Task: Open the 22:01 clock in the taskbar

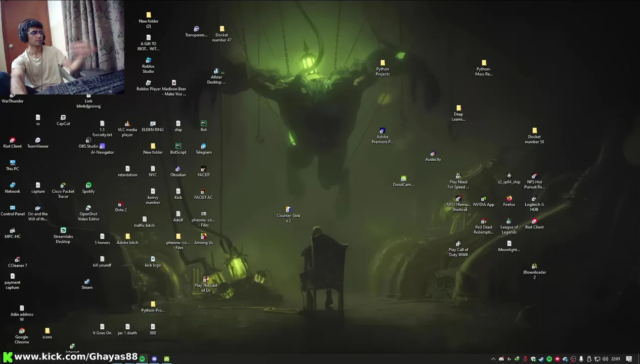Action: [x=615, y=359]
